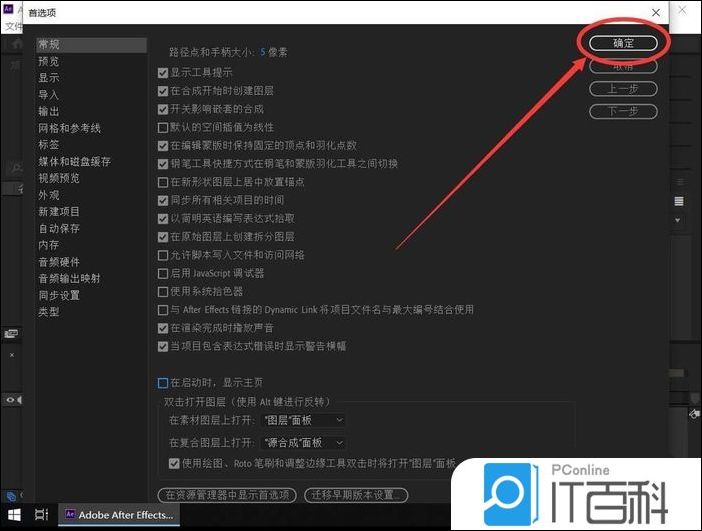Click the 上一步 button

tap(623, 89)
